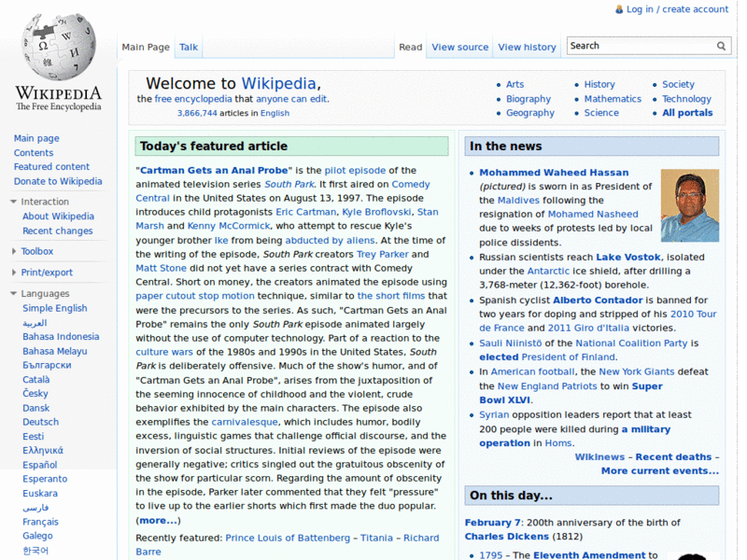The width and height of the screenshot is (747, 560).
Task: Open Prince Louis of Battenberg link
Action: 288,539
